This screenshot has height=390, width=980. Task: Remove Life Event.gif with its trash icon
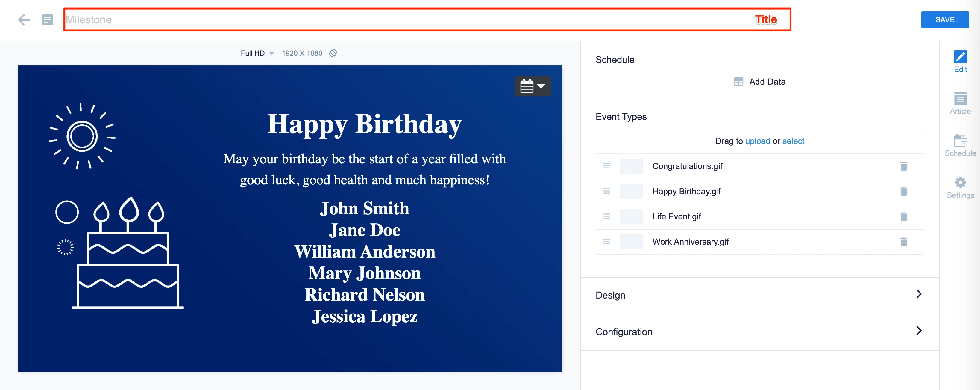tap(904, 217)
